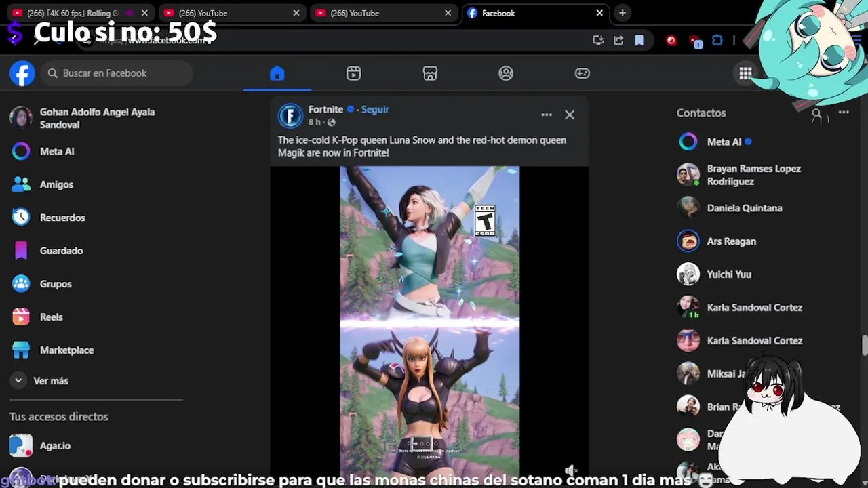This screenshot has width=868, height=488.
Task: Open Amigos in left sidebar
Action: [92, 184]
